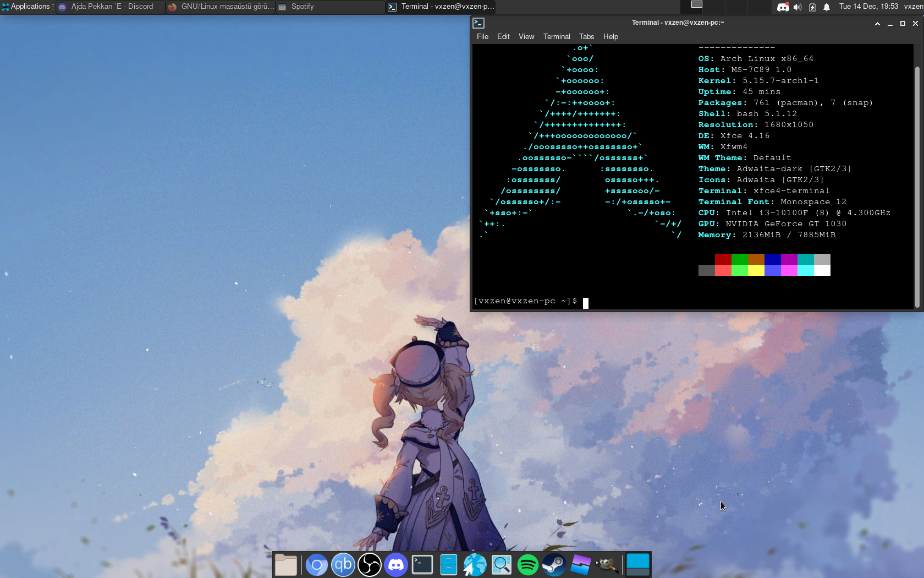Launch GIMP from the dock
Image resolution: width=924 pixels, height=578 pixels.
click(x=607, y=565)
